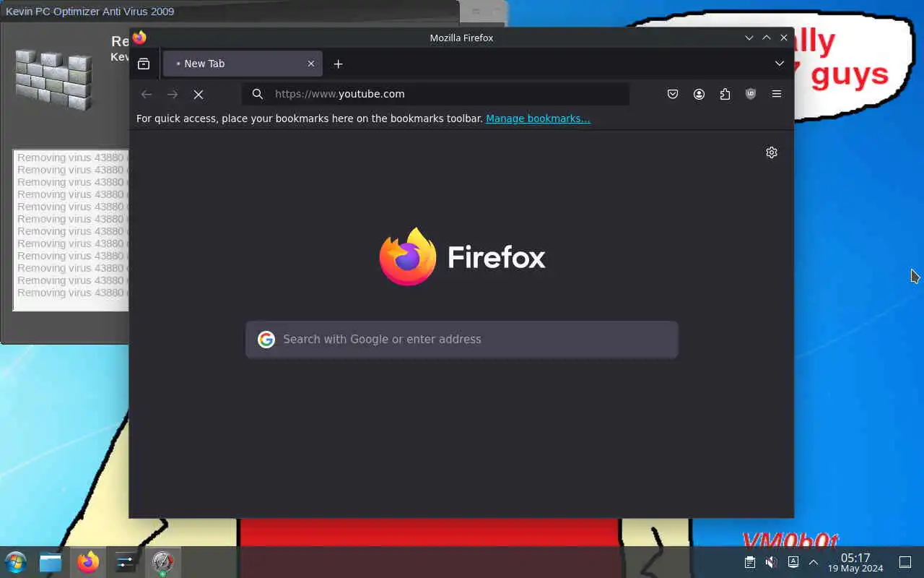Expand the list all tabs chevron
This screenshot has width=924, height=578.
point(780,64)
